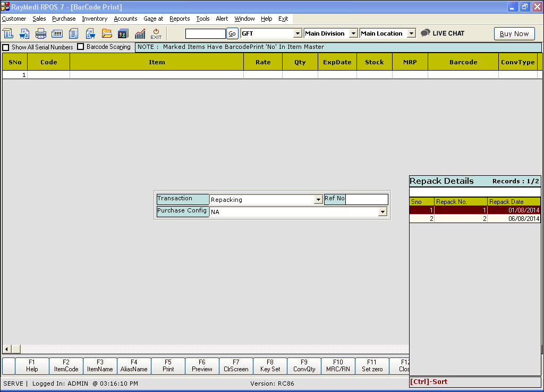Click the F11 Set zero button
Image resolution: width=544 pixels, height=392 pixels.
point(372,366)
